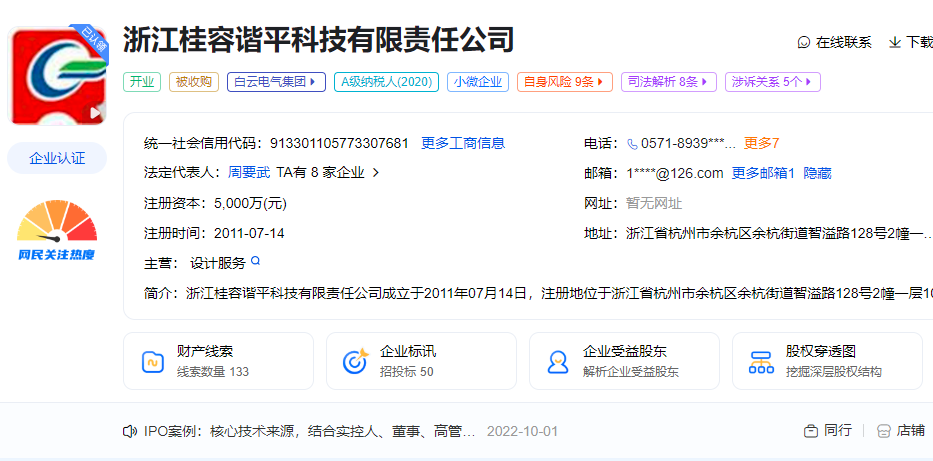This screenshot has height=461, width=933.
Task: Click the registered capital 5,000万(元)
Action: tap(251, 203)
